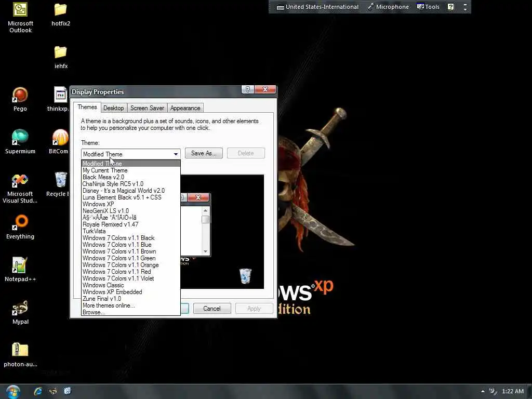Choose the Windows XP theme

[x=131, y=204]
